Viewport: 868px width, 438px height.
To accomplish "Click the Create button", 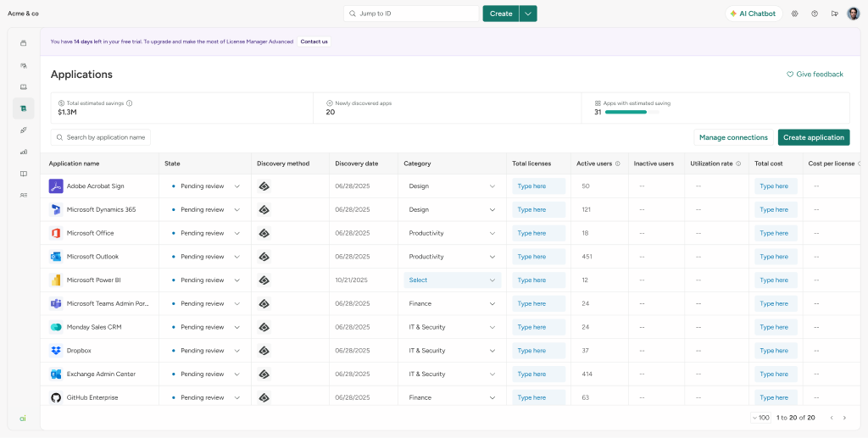I will [x=501, y=14].
